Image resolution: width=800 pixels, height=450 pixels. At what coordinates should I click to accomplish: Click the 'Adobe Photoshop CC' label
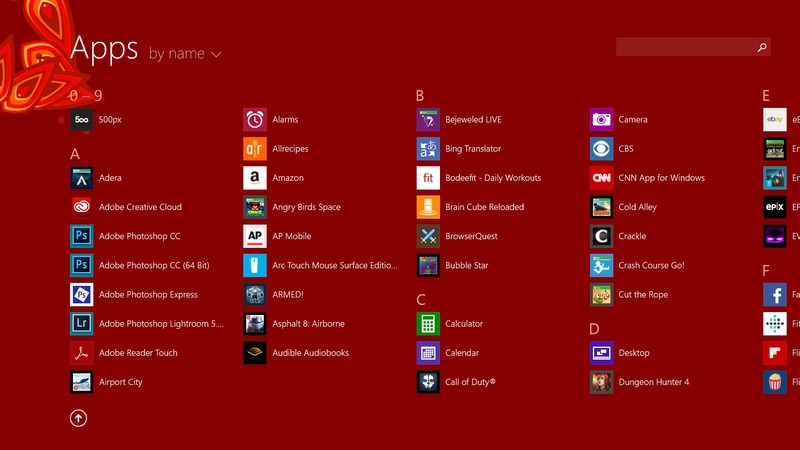[140, 236]
